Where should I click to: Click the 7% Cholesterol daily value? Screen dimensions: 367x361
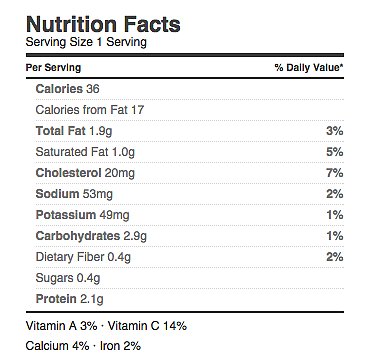click(x=334, y=173)
